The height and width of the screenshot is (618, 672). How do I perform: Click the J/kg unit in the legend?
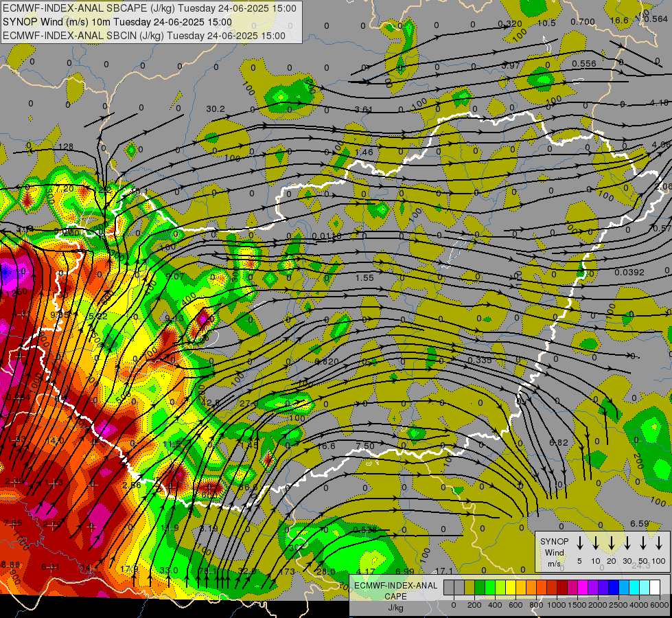pos(395,608)
